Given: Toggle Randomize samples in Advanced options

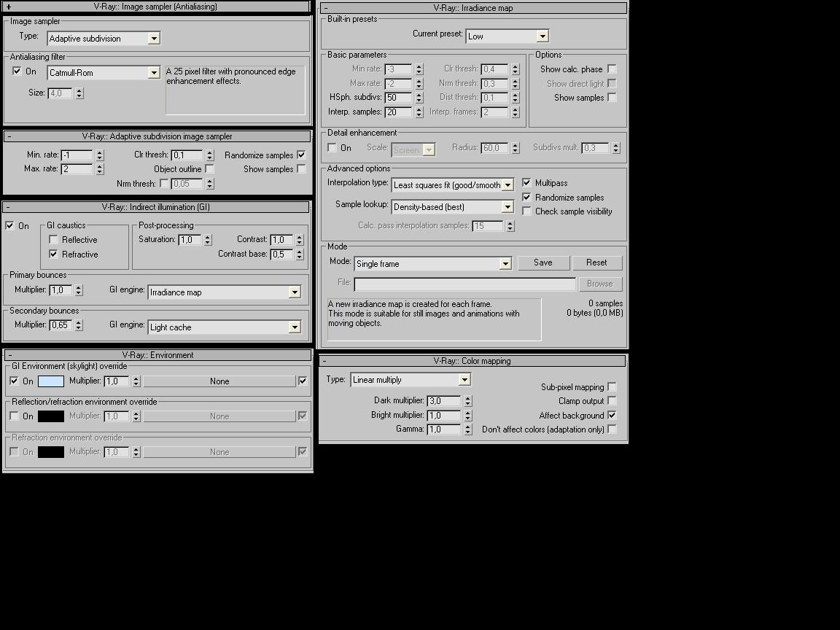Looking at the screenshot, I should click(526, 197).
